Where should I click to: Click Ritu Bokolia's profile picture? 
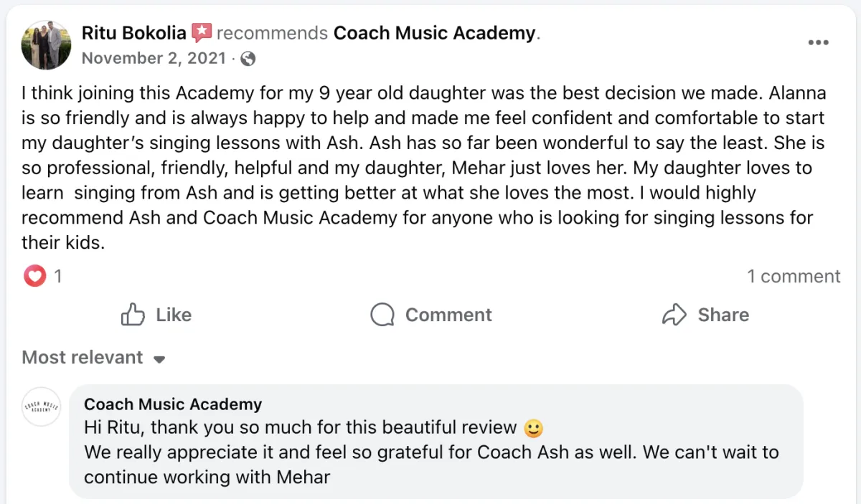47,44
